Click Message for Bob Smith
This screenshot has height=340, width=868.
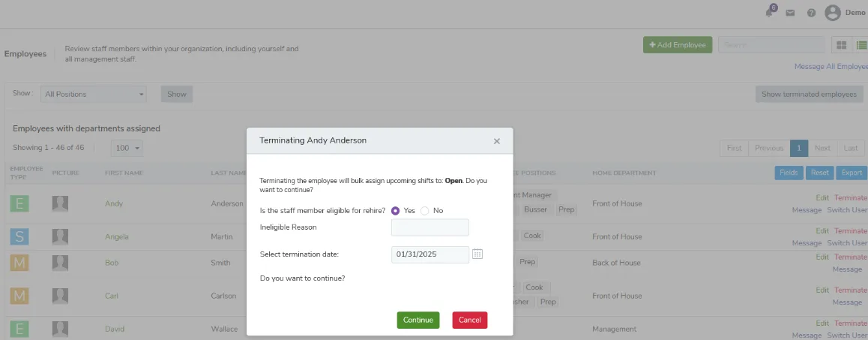point(848,269)
